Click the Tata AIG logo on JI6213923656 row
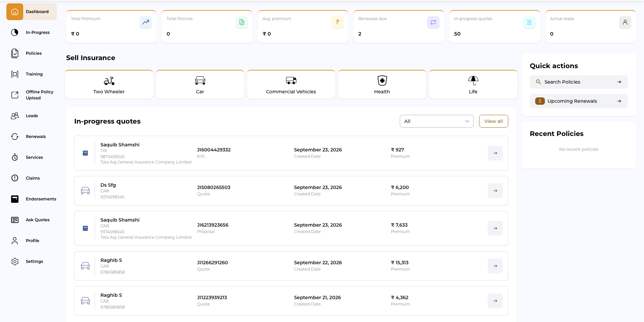This screenshot has width=644, height=322. (85, 228)
